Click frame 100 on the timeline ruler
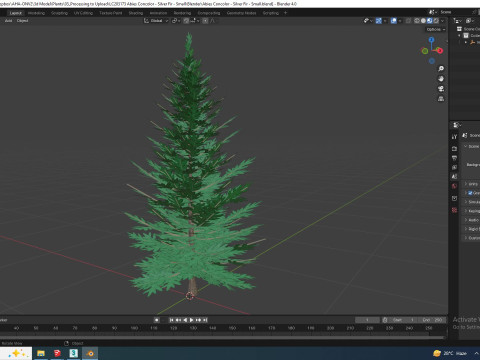This screenshot has width=480, height=360. (134, 328)
